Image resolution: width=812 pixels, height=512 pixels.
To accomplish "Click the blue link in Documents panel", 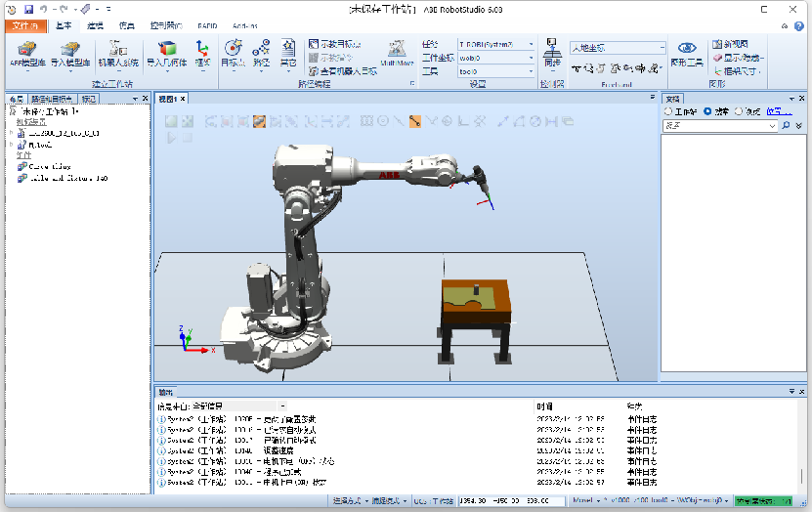I will 779,111.
